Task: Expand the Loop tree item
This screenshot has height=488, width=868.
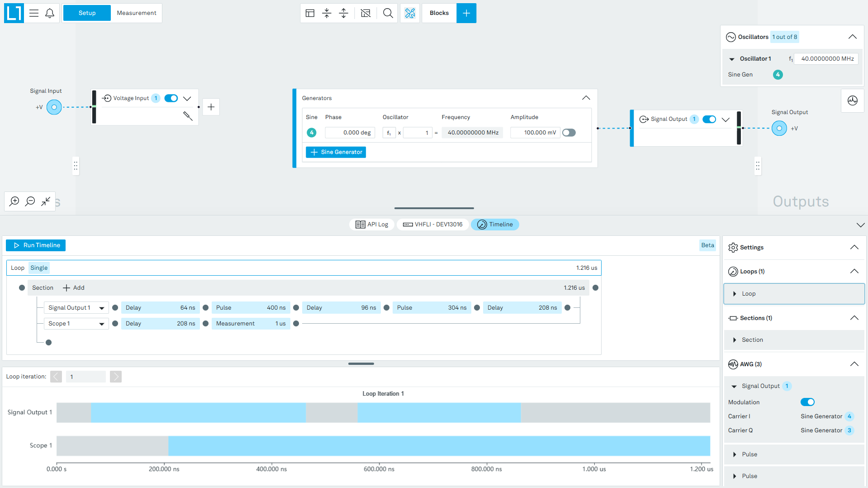Action: (735, 294)
